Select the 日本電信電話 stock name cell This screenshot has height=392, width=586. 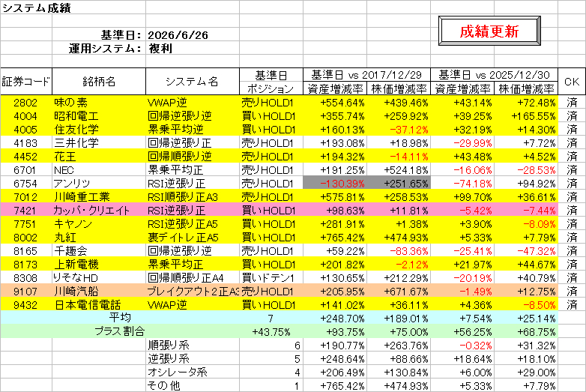click(x=99, y=304)
